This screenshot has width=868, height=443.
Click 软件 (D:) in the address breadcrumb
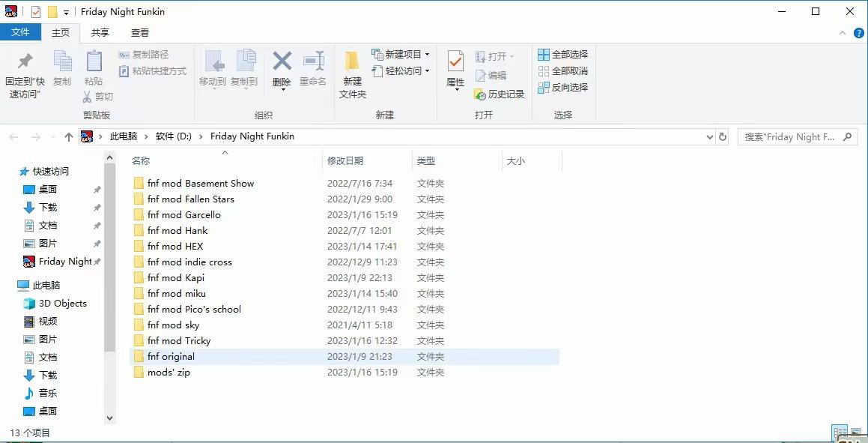point(174,136)
